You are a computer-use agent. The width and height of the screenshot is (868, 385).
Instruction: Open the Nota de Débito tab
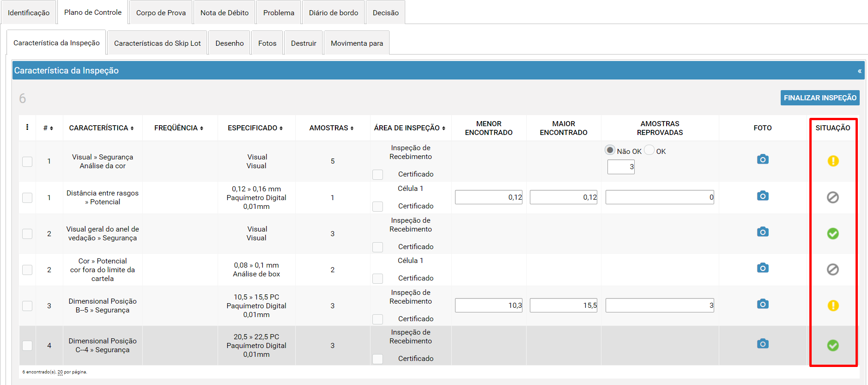pos(225,12)
